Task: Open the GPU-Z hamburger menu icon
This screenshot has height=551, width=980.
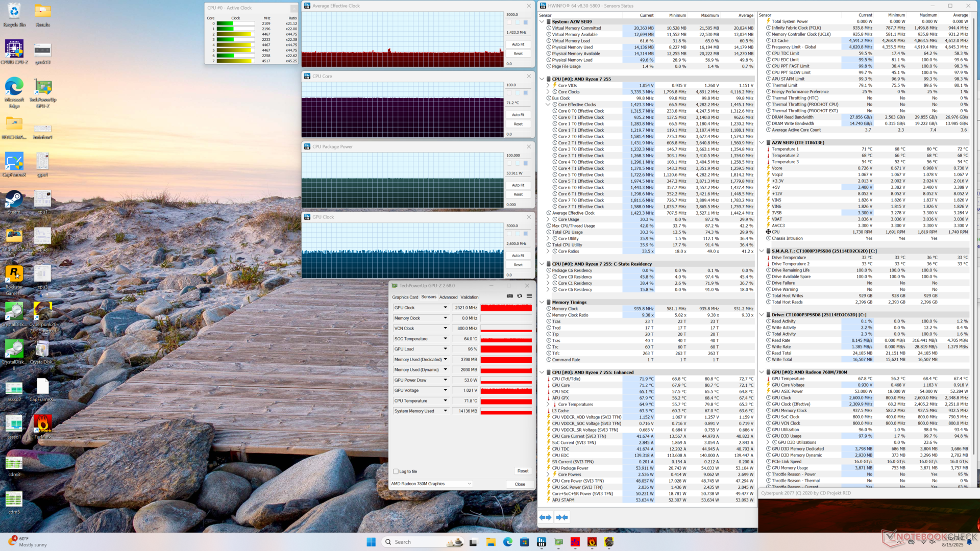Action: (529, 296)
